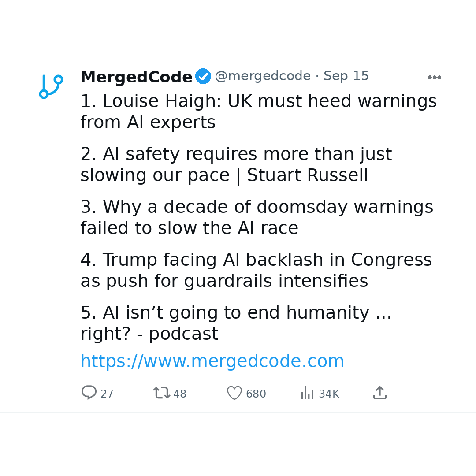Like the tweet with heart icon
The image size is (476, 476).
coord(234,393)
